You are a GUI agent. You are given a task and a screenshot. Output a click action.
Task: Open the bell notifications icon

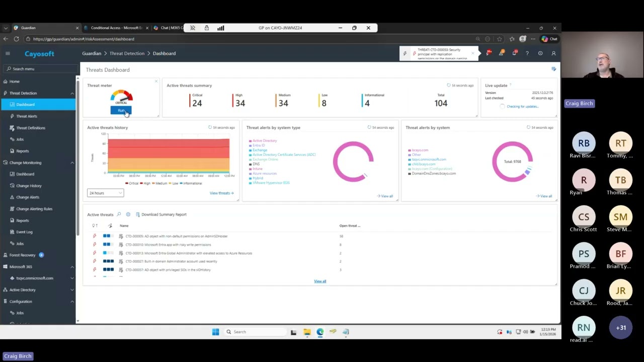click(x=514, y=53)
